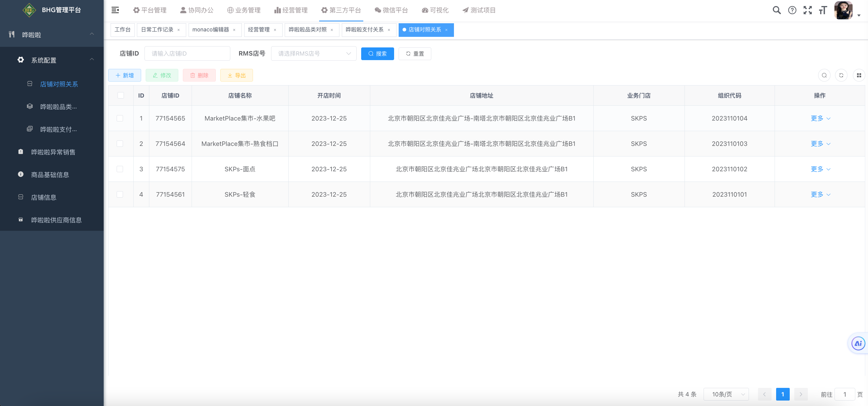
Task: Change page size via the 10条/页 dropdown
Action: (x=726, y=394)
